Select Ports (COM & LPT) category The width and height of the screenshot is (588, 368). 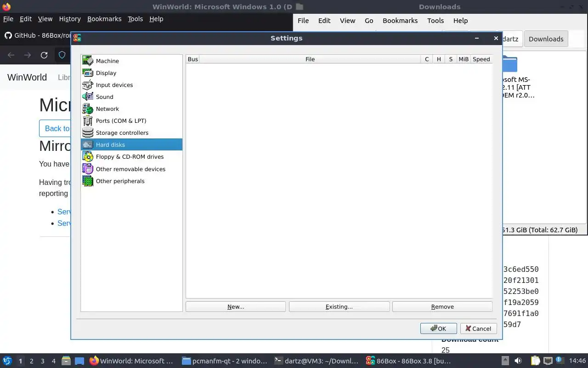131,121
